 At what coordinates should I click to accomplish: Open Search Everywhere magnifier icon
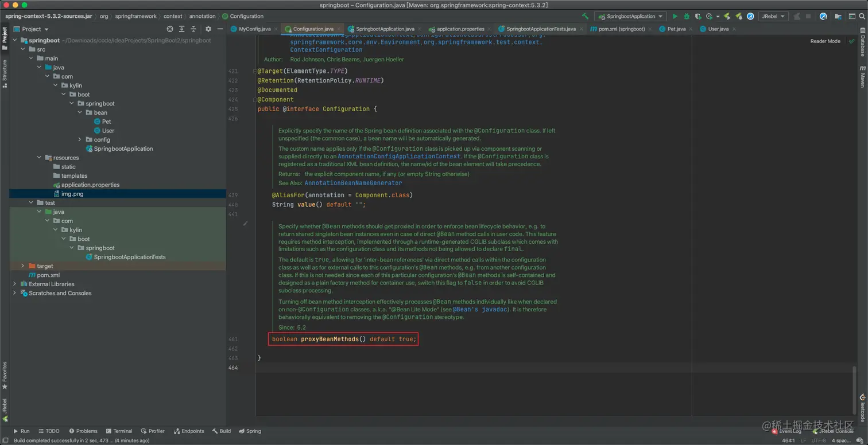click(x=861, y=17)
